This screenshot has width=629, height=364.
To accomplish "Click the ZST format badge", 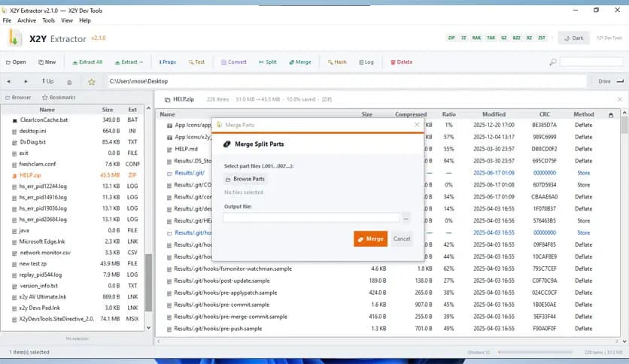I will coord(542,38).
